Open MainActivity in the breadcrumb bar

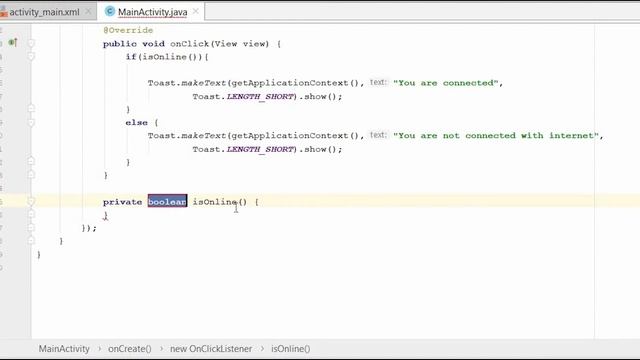click(x=64, y=349)
